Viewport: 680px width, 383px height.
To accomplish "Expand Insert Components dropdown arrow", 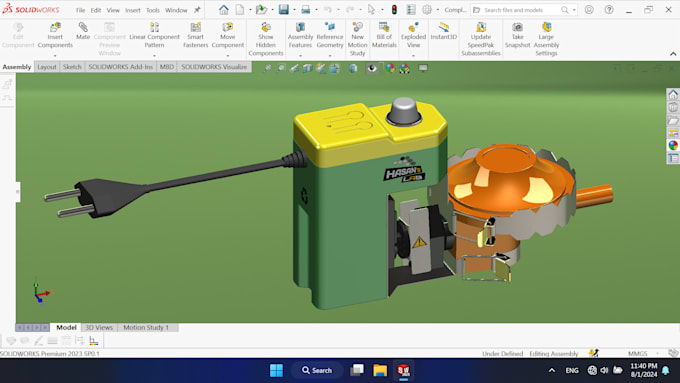I will pos(55,56).
